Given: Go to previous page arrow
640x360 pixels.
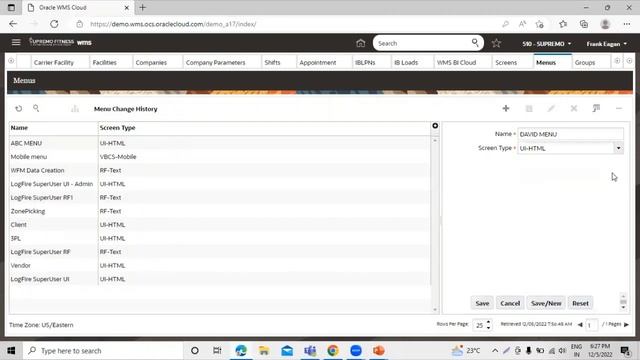Looking at the screenshot, I should [580, 324].
